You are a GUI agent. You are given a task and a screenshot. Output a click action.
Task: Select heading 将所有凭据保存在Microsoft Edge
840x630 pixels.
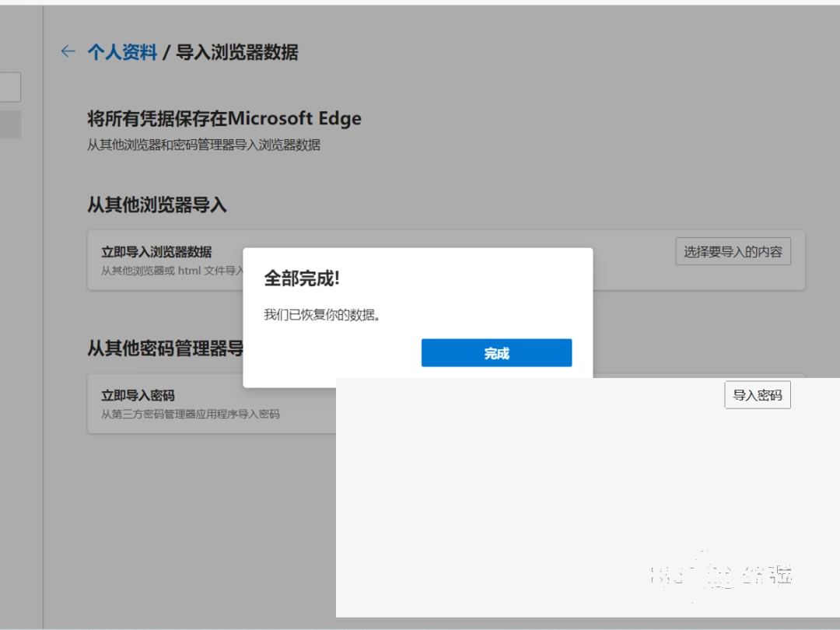tap(224, 118)
